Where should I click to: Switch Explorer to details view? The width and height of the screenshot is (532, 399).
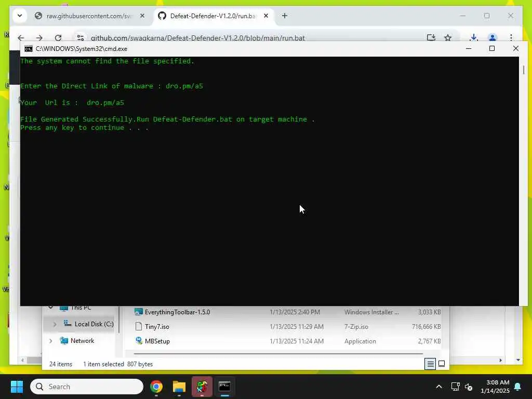point(430,364)
